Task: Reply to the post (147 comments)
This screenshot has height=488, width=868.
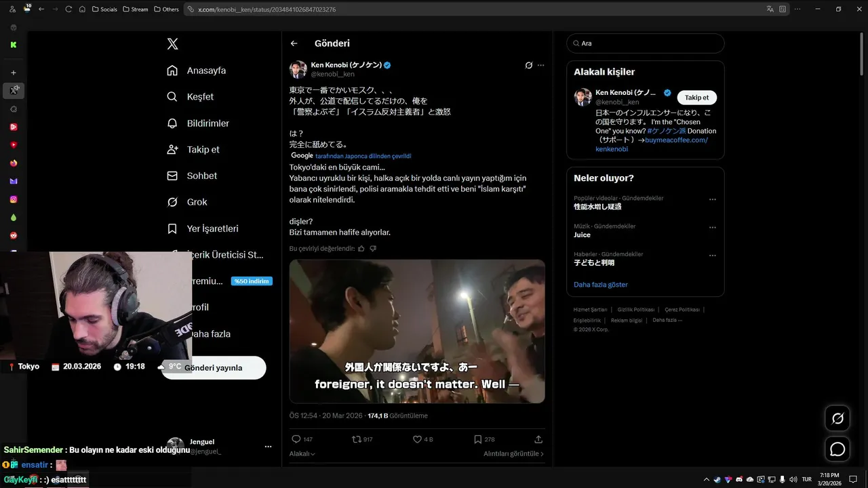Action: (302, 439)
